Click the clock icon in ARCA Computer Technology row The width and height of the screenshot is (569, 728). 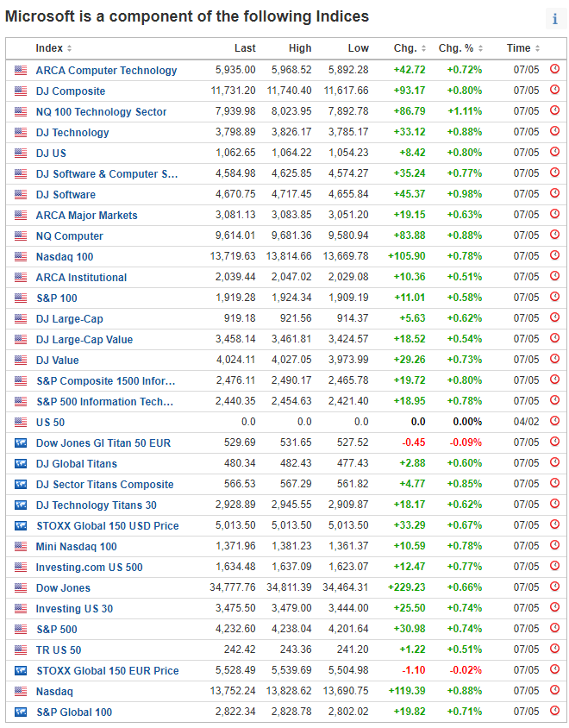pos(554,70)
